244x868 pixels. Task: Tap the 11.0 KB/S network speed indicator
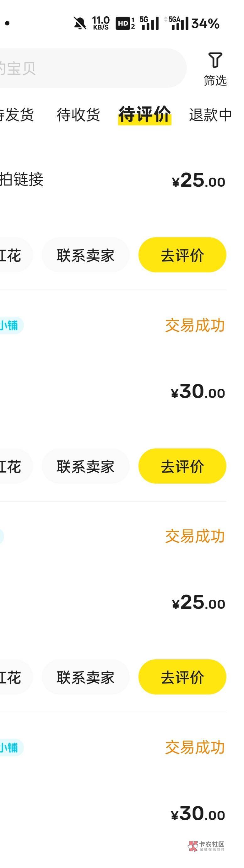(101, 23)
